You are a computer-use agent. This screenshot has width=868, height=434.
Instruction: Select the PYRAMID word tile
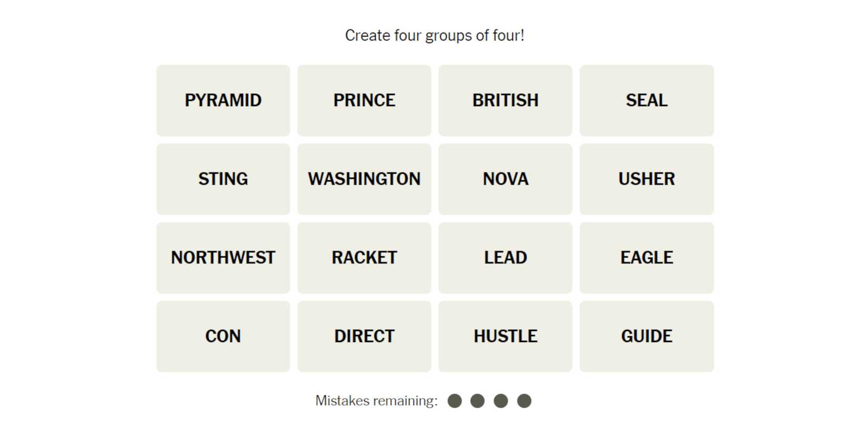click(223, 100)
